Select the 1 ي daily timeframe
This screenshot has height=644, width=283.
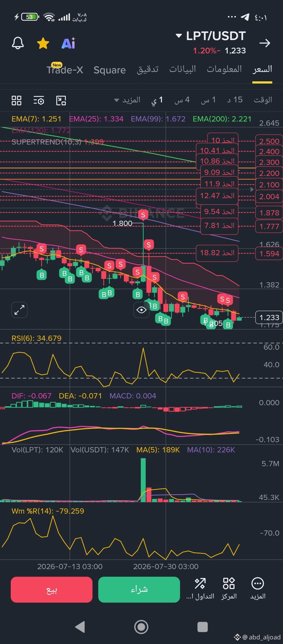pos(157,100)
